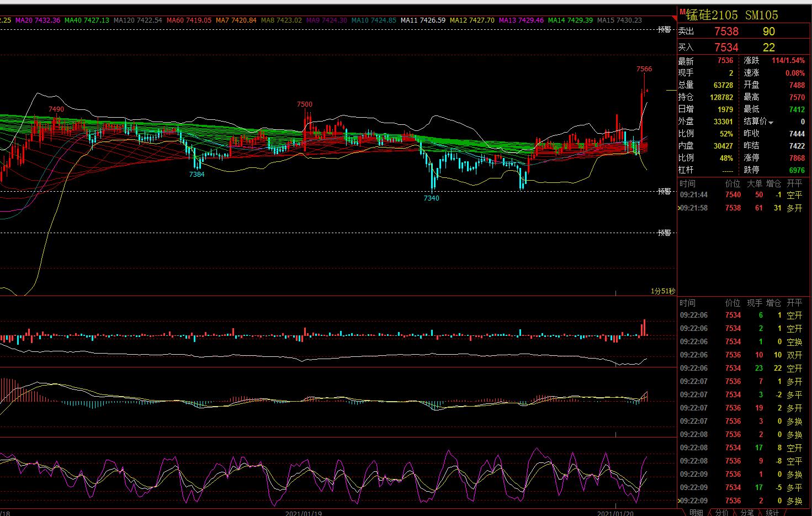812x516 pixels.
Task: Click the 2021/01/20 date on time axis
Action: click(x=614, y=513)
